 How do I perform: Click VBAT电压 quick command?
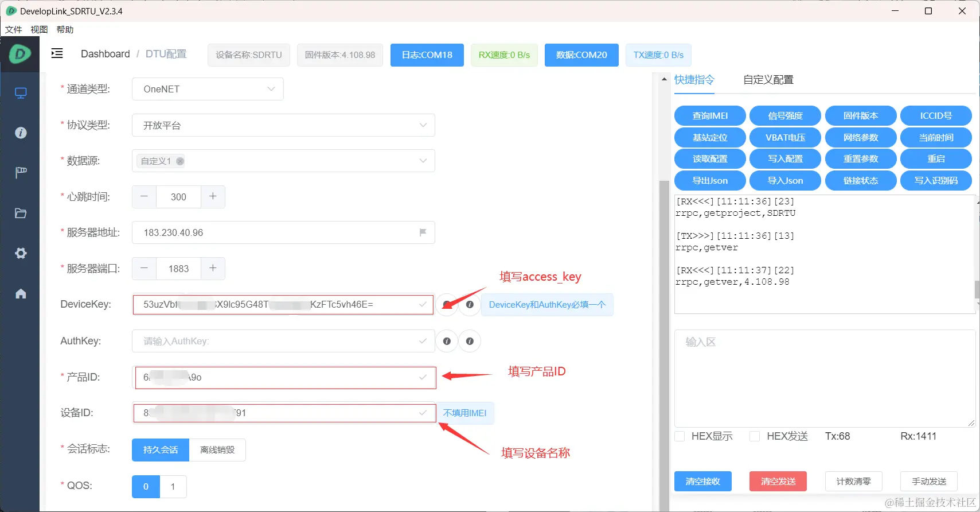(x=786, y=138)
